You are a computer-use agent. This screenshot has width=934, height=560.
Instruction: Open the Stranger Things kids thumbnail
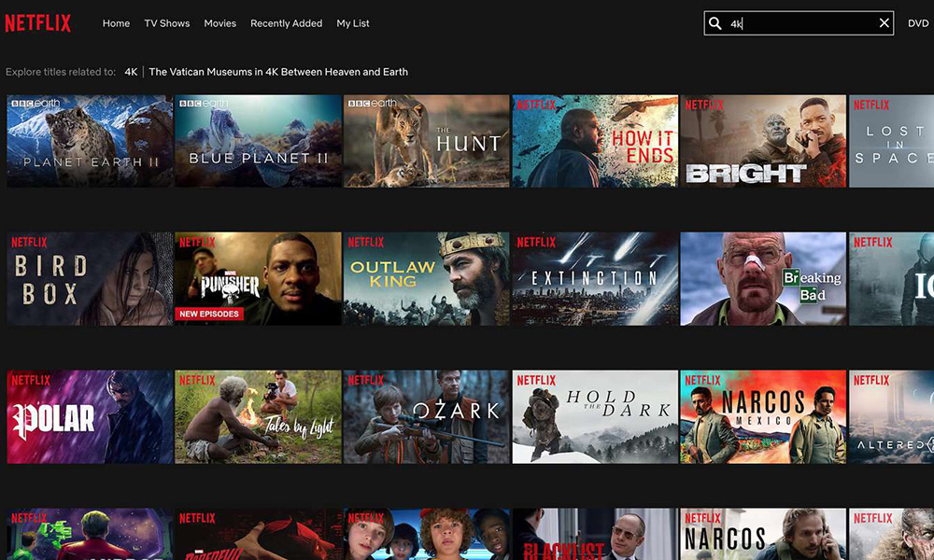427,535
